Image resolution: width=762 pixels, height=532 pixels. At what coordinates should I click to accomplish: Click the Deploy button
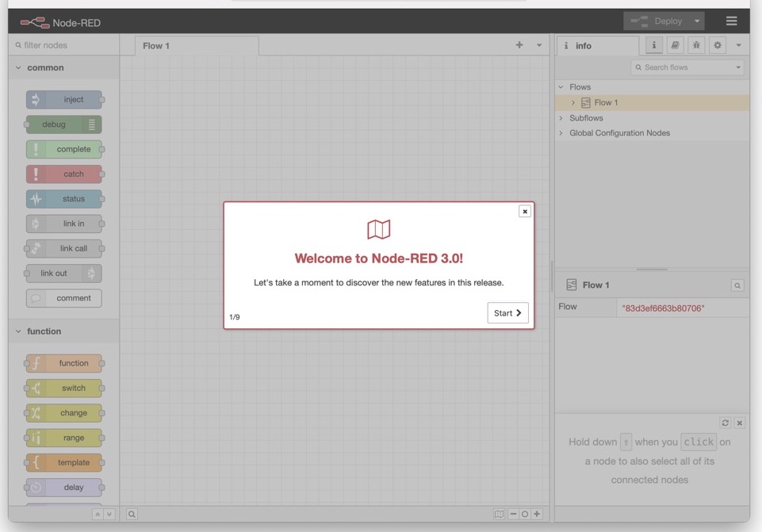pos(657,21)
